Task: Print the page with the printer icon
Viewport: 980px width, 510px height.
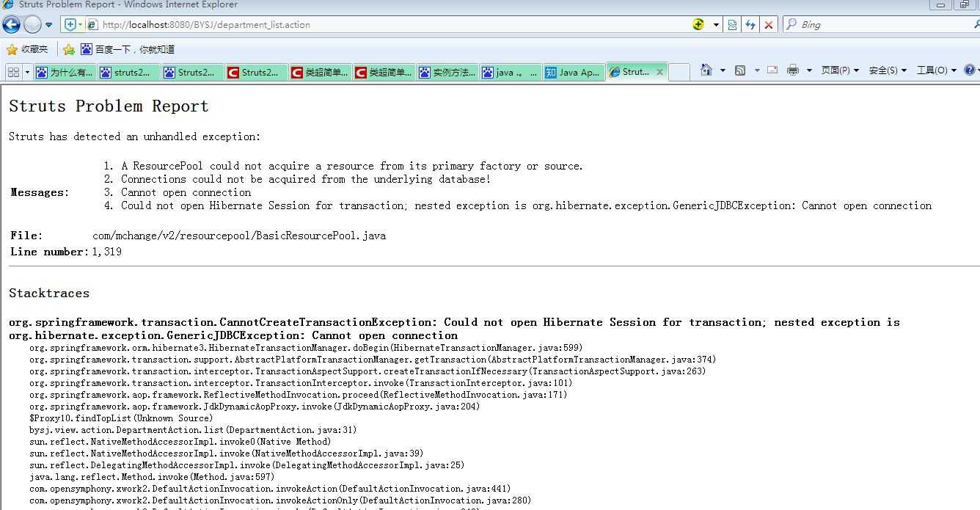Action: pos(793,70)
